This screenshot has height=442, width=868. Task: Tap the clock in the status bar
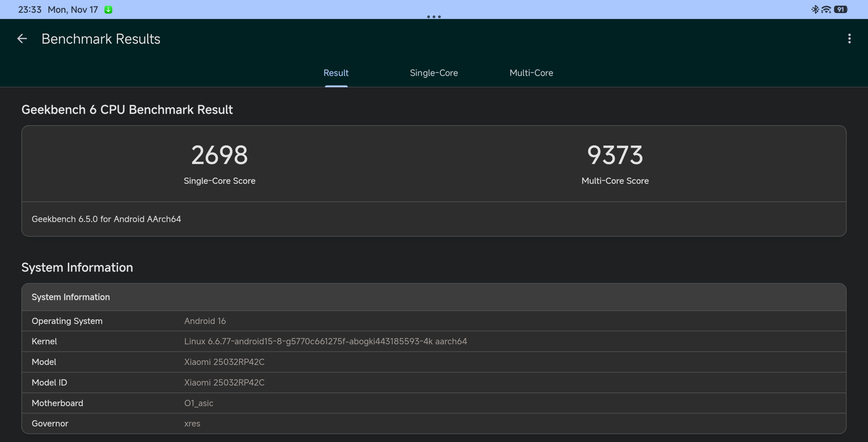point(30,10)
